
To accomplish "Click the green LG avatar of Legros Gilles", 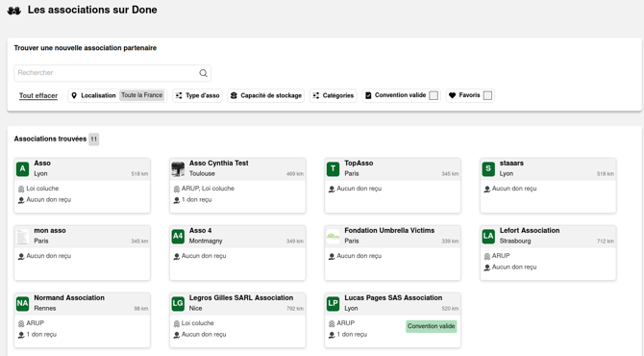I will click(x=178, y=304).
